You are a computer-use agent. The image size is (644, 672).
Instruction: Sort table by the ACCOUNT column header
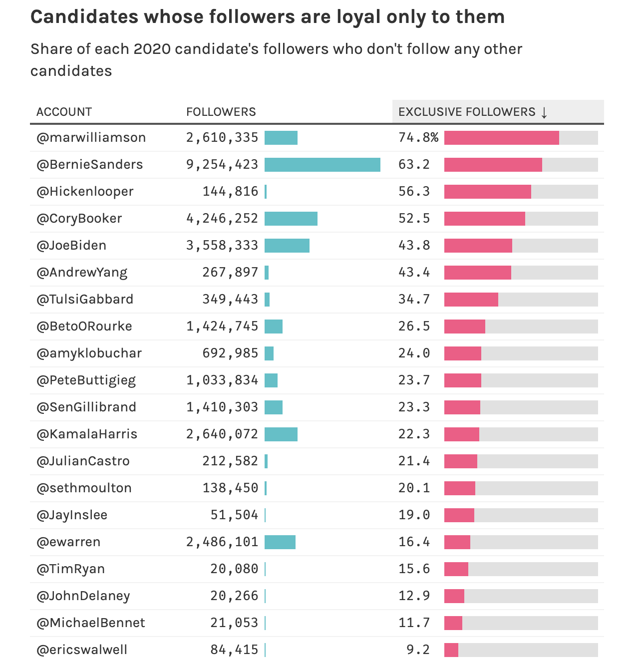64,112
